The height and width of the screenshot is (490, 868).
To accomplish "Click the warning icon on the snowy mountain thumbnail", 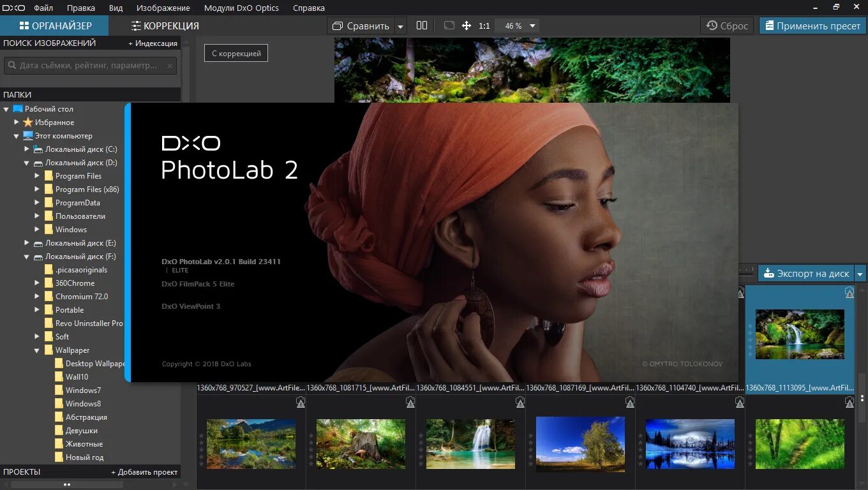I will click(x=740, y=403).
